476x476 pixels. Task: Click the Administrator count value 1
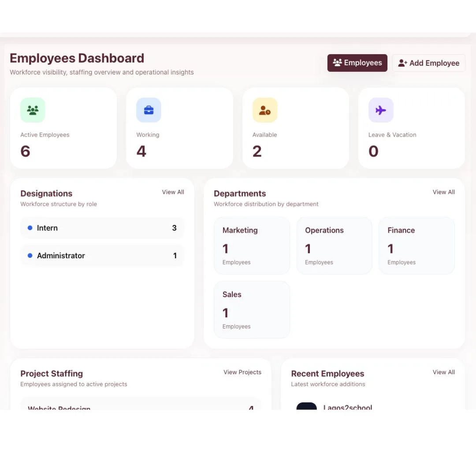click(175, 256)
